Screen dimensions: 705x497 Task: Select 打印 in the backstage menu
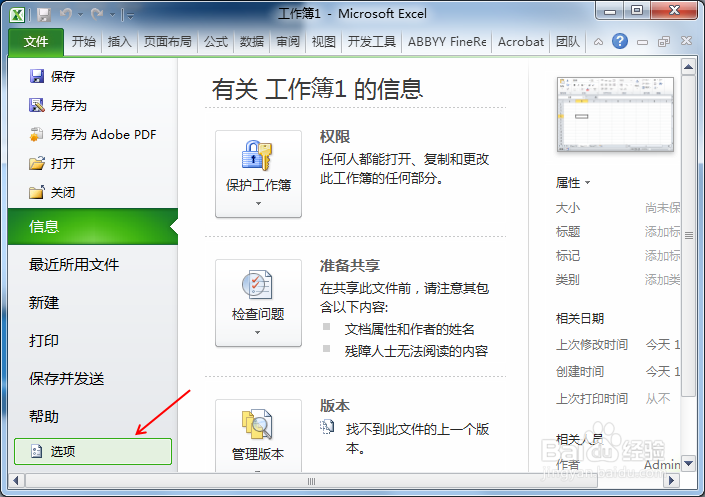(44, 340)
